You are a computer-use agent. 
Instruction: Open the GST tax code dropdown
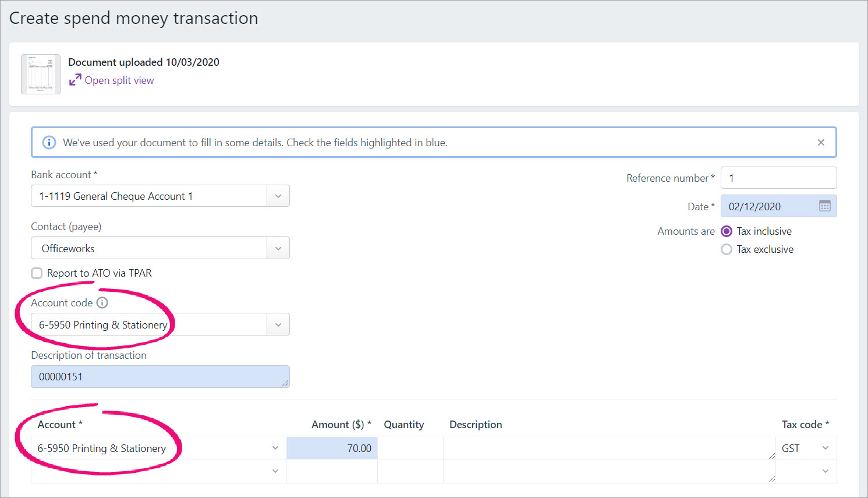coord(826,448)
